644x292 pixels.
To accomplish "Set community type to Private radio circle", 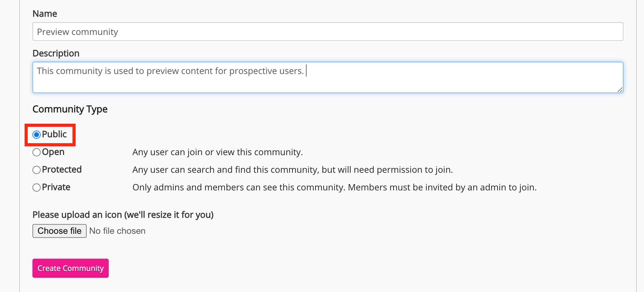I will pyautogui.click(x=37, y=188).
